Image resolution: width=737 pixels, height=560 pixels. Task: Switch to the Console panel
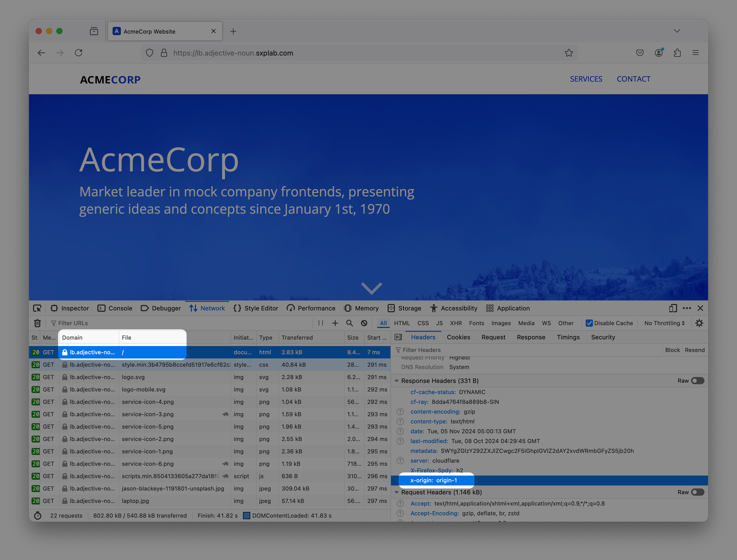pos(115,308)
